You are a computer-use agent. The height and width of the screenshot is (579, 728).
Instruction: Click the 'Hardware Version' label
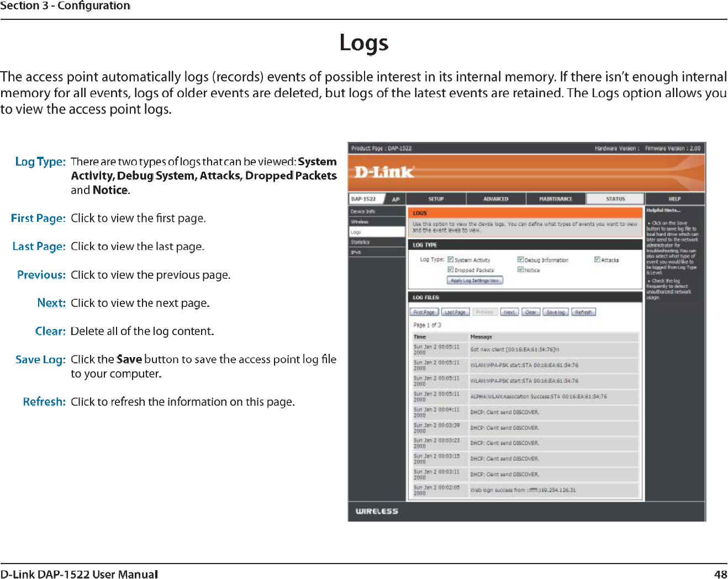(x=616, y=148)
